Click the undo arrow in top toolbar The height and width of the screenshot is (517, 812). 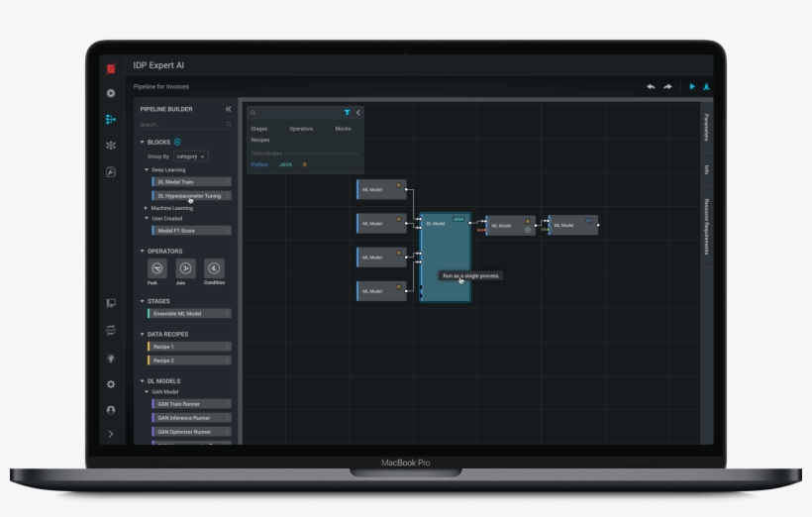651,86
